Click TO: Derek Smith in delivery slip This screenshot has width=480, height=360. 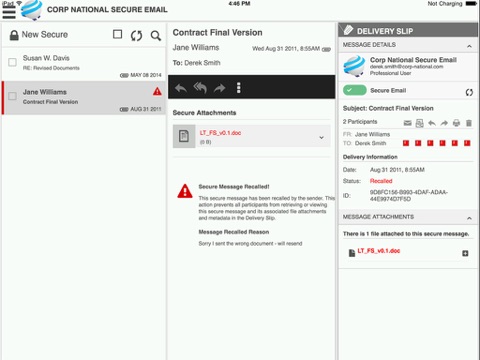364,143
